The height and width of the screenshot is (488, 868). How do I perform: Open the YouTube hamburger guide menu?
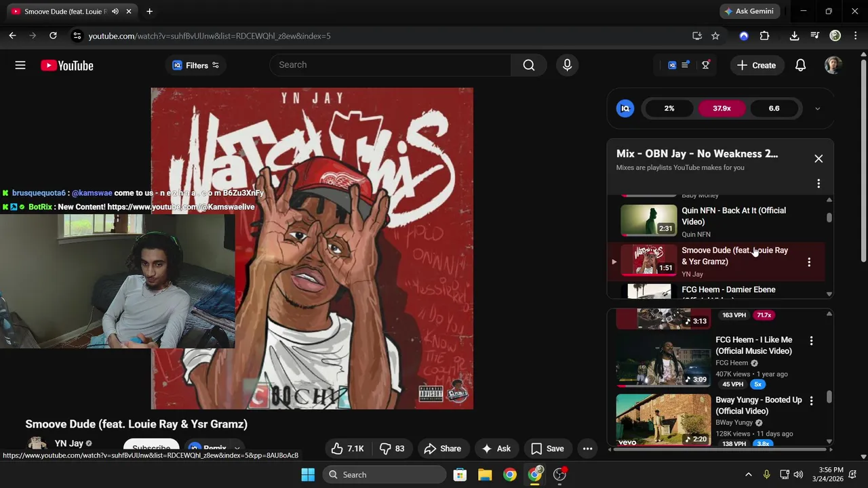(20, 65)
